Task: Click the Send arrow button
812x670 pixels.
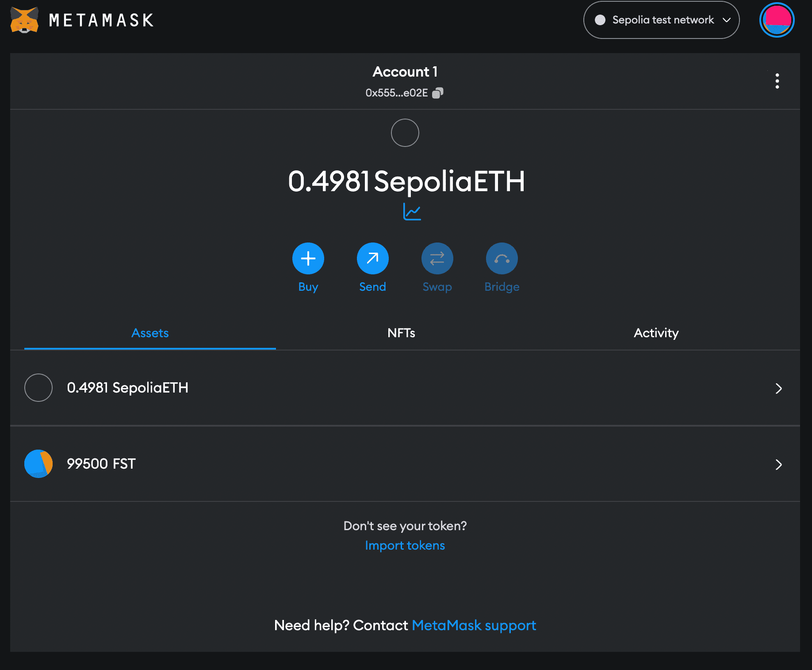Action: click(x=373, y=258)
